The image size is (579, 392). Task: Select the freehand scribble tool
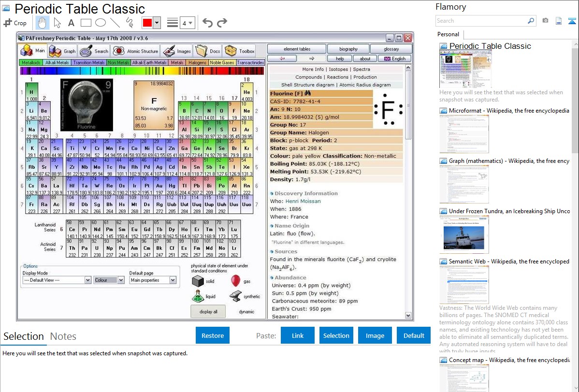130,23
